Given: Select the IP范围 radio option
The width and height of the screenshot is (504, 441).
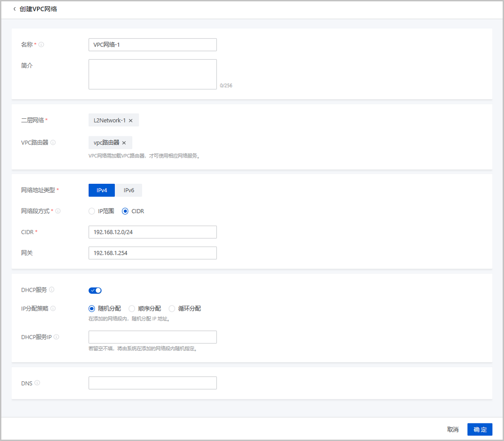Looking at the screenshot, I should pos(92,211).
